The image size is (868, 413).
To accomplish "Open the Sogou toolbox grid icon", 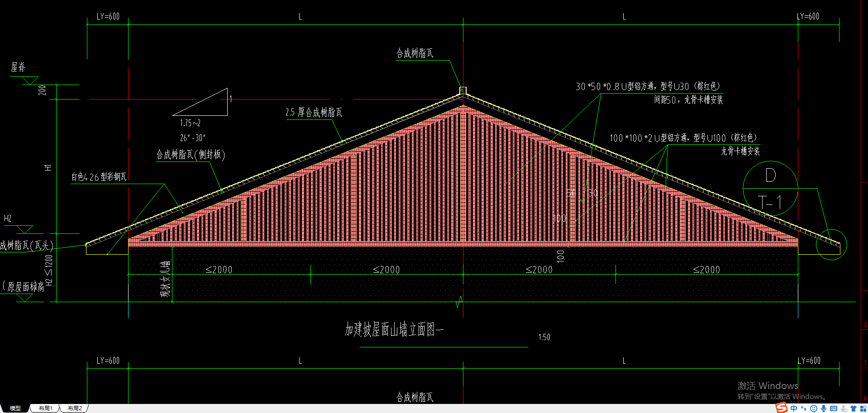I will point(863,408).
